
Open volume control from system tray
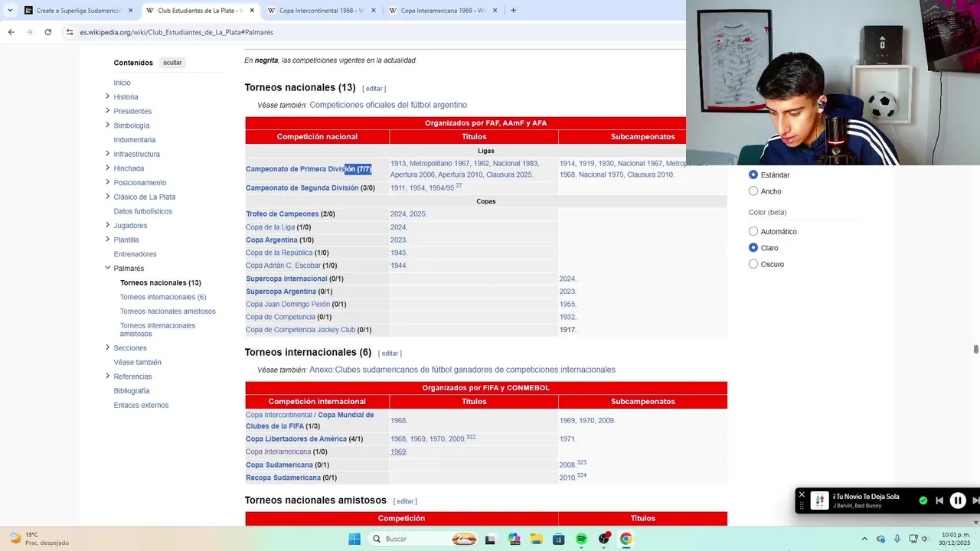pos(926,539)
